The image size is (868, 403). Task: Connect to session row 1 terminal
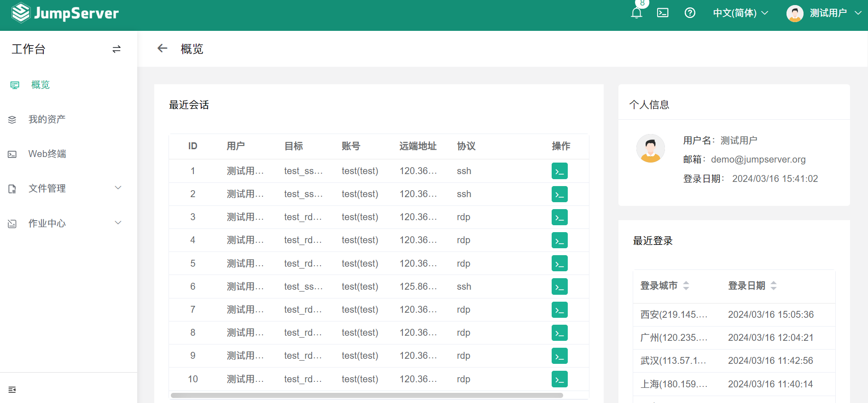click(559, 171)
